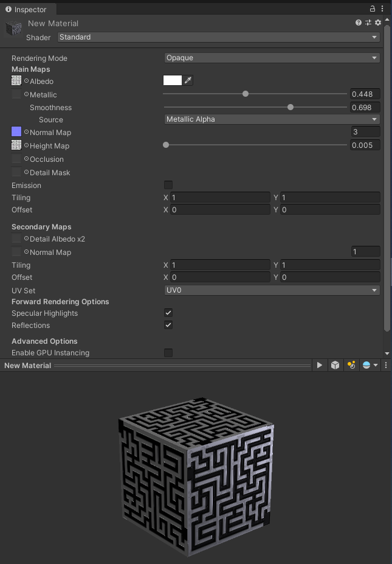Toggle preview lighting icon
This screenshot has width=392, height=564.
click(x=351, y=365)
